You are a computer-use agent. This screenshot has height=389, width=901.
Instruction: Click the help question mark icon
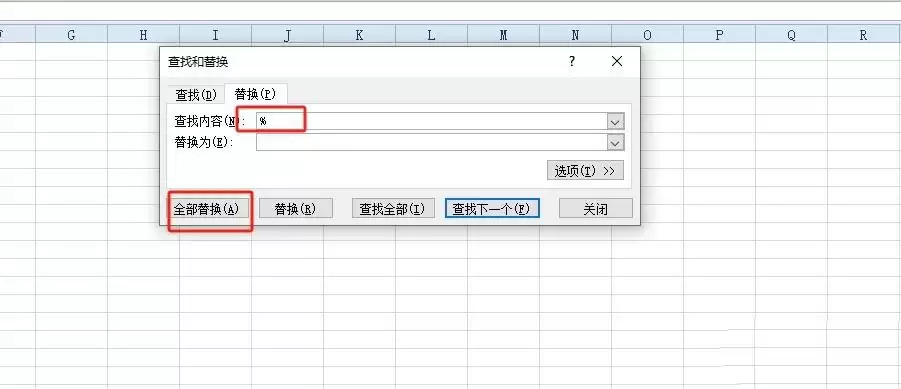pyautogui.click(x=572, y=61)
